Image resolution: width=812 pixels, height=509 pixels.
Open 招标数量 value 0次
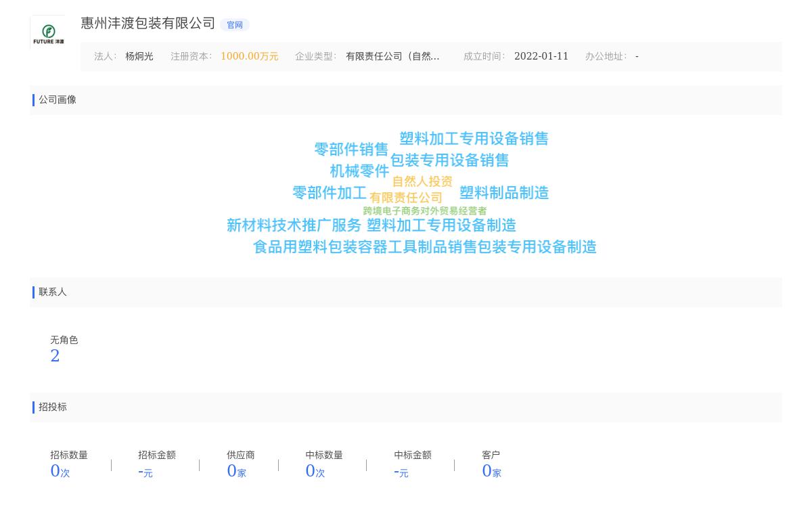point(60,471)
